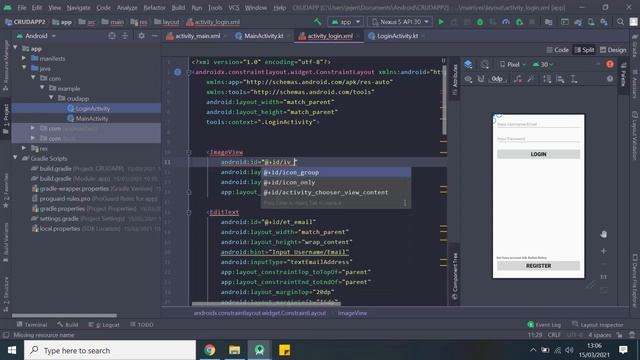Open the Terminal tool window
Screen dimensions: 640x360
pos(32,324)
